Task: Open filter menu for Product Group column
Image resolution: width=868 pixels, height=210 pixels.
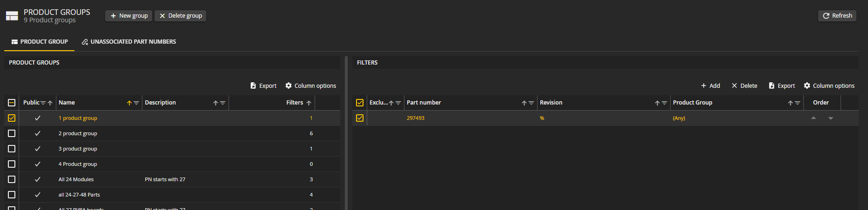Action: pyautogui.click(x=797, y=103)
